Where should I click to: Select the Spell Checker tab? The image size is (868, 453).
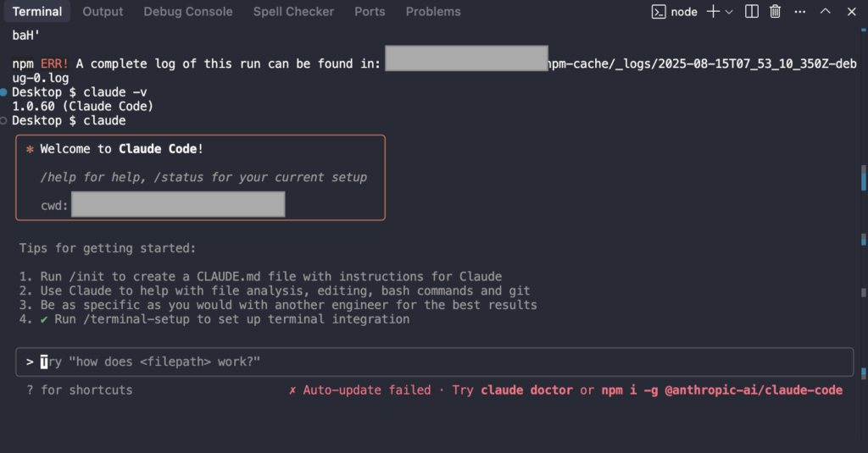[293, 12]
